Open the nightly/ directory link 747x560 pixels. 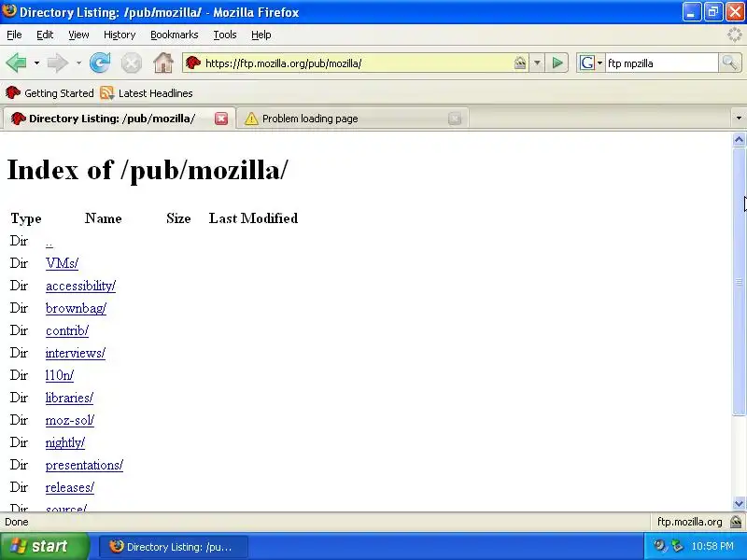(x=65, y=442)
